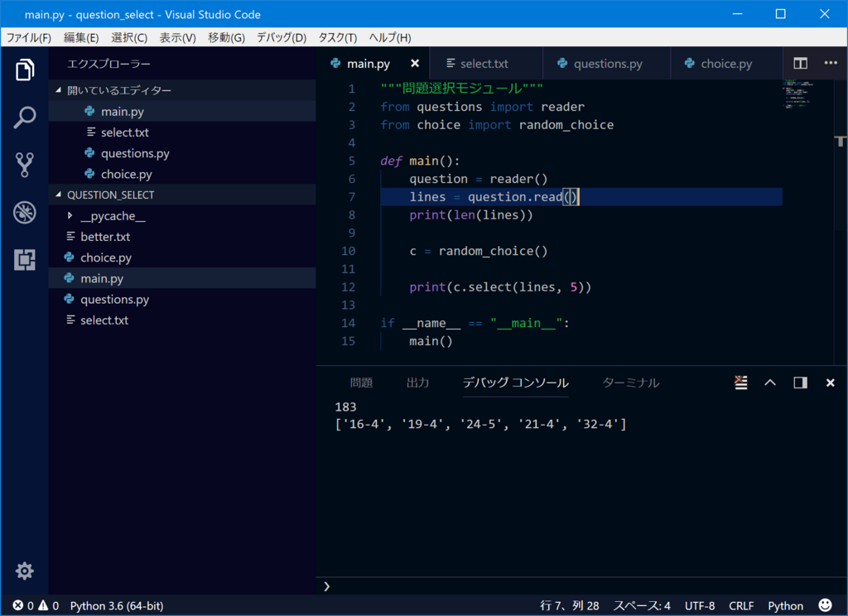Image resolution: width=848 pixels, height=616 pixels.
Task: Select the デバッグ コンソール panel tab
Action: (515, 383)
